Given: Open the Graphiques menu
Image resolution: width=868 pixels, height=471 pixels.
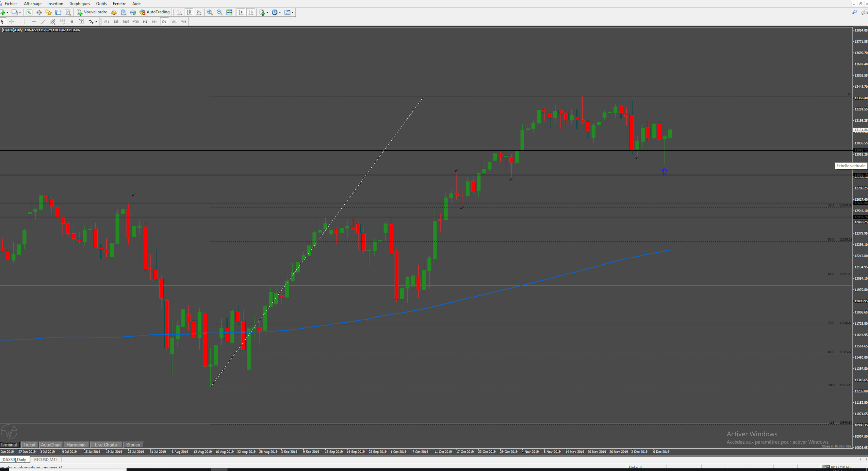Looking at the screenshot, I should click(80, 4).
